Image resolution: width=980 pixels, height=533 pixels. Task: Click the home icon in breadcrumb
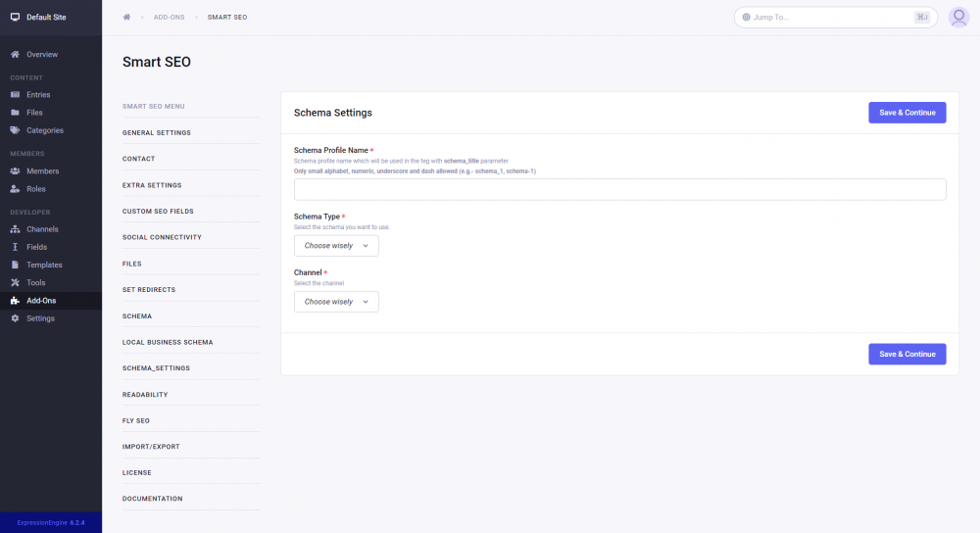pyautogui.click(x=126, y=18)
